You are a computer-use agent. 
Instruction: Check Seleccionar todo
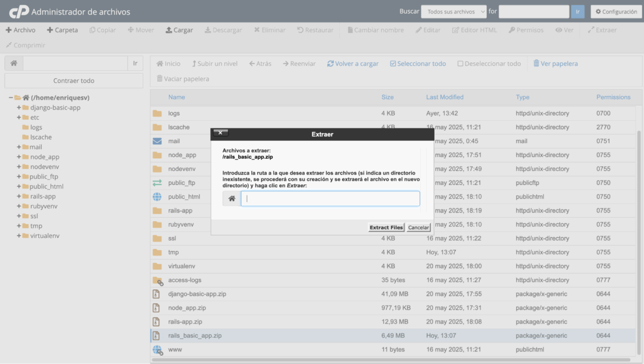coord(418,63)
